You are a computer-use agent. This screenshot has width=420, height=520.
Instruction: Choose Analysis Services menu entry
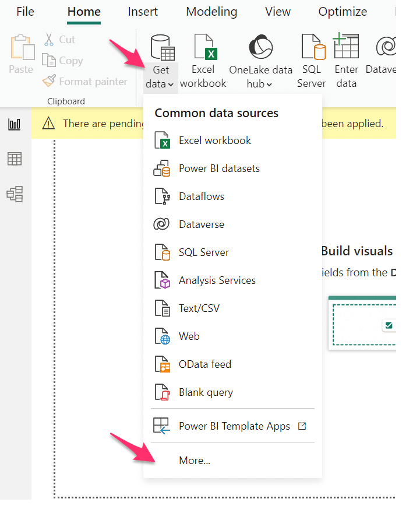click(x=232, y=280)
